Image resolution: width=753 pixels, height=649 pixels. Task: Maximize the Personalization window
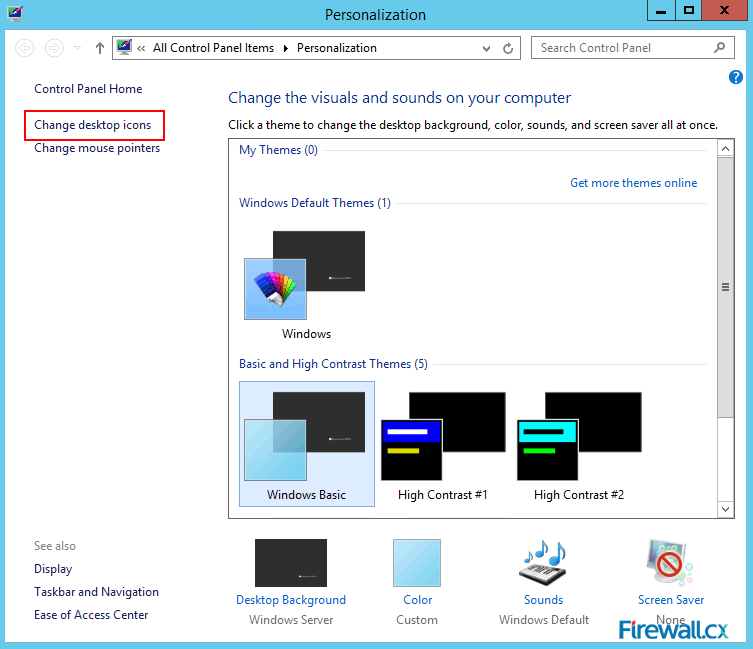pos(689,11)
